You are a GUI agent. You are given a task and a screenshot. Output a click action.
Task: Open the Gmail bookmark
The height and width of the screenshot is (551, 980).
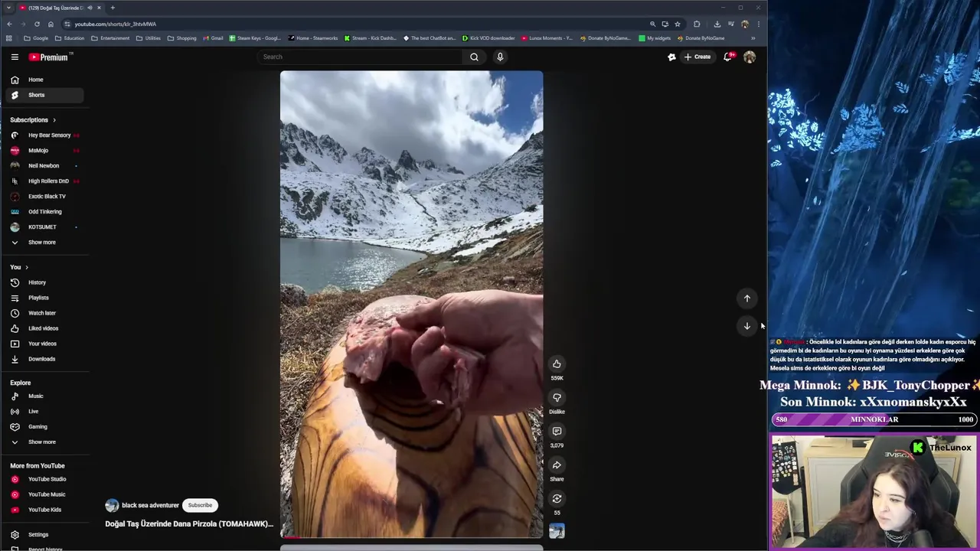coord(213,38)
